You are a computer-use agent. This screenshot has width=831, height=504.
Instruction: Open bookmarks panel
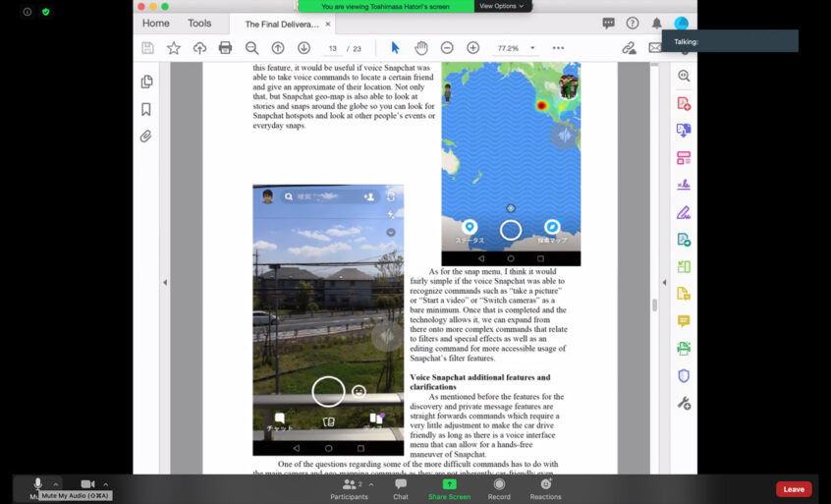[x=146, y=109]
